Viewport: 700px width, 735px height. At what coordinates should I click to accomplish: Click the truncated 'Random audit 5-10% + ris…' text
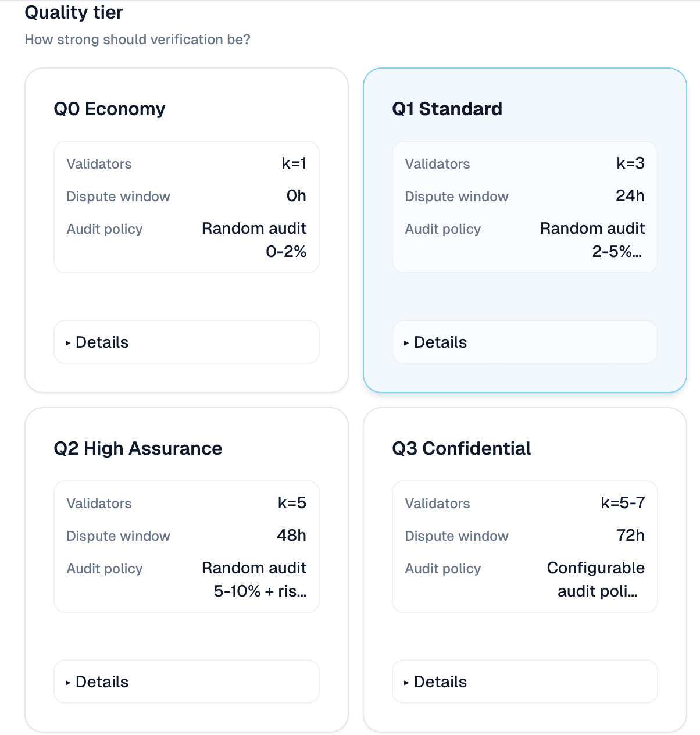(255, 580)
